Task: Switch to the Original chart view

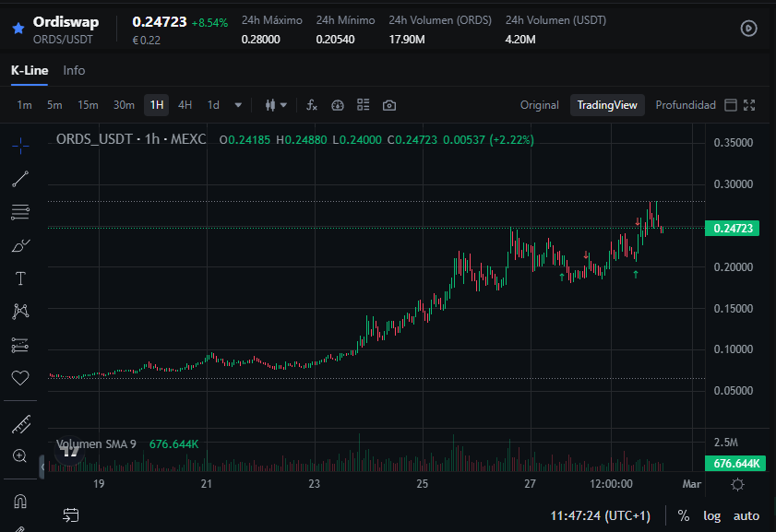Action: (539, 105)
